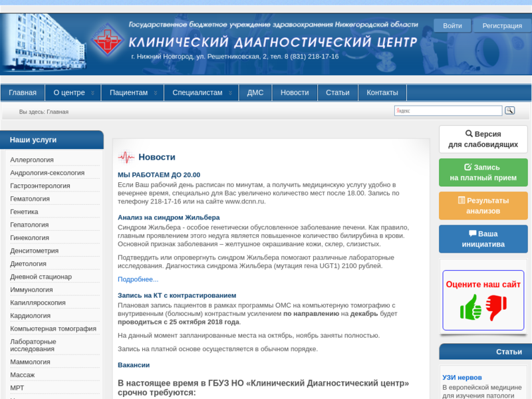Click Ваша инициатива button

483,239
